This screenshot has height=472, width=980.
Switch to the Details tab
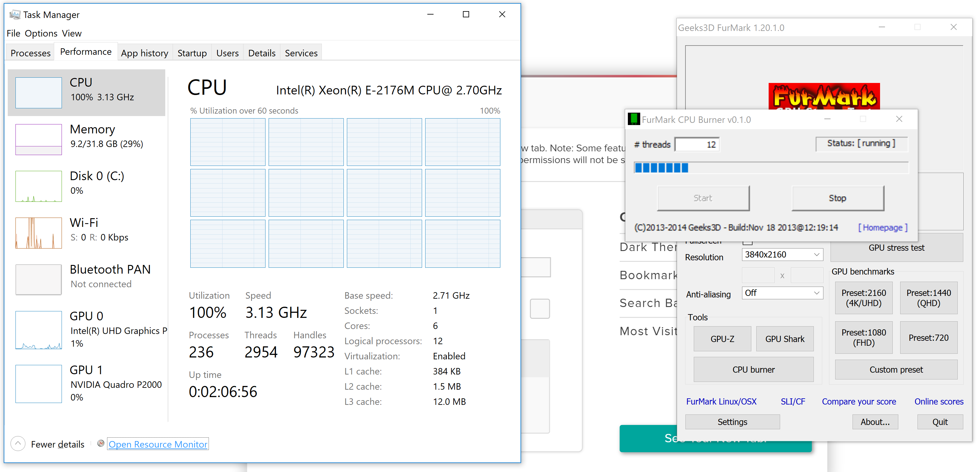pos(262,53)
